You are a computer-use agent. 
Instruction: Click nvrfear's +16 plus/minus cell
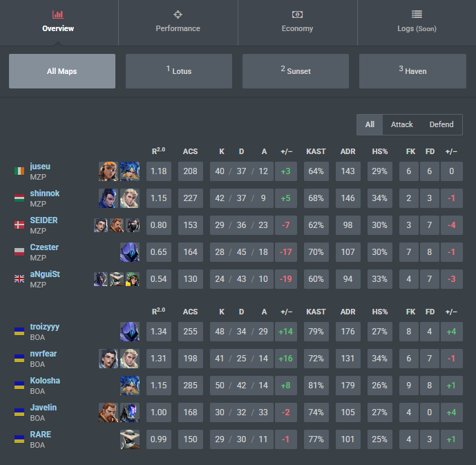coord(285,359)
